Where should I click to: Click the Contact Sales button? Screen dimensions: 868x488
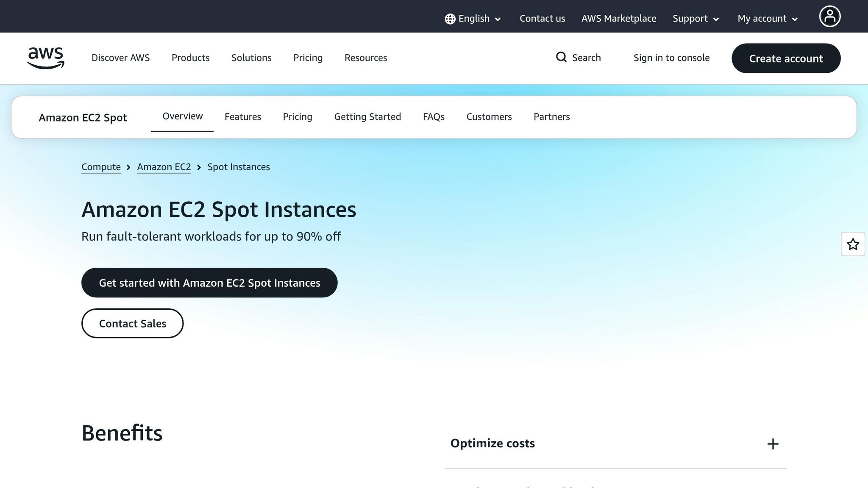pyautogui.click(x=132, y=323)
